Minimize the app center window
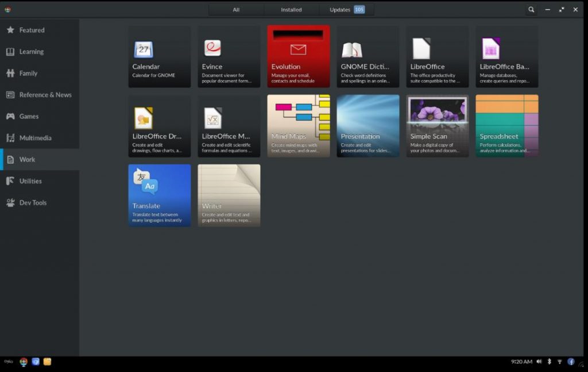This screenshot has width=588, height=372. 547,10
